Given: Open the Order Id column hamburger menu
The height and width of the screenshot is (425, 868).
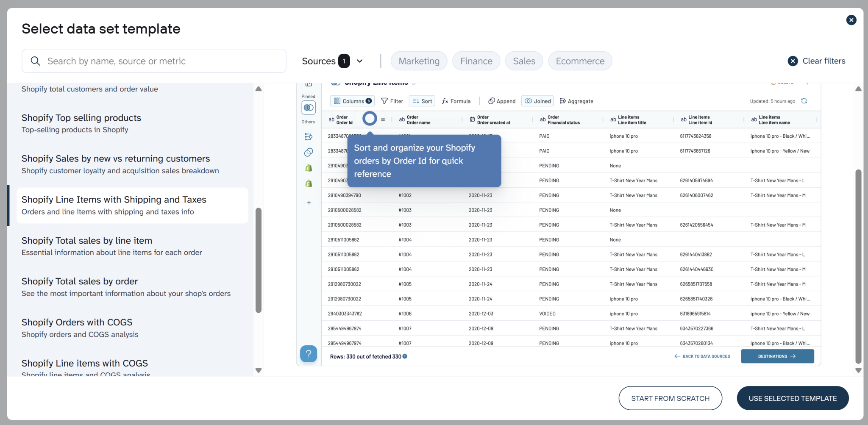Looking at the screenshot, I should (x=383, y=119).
